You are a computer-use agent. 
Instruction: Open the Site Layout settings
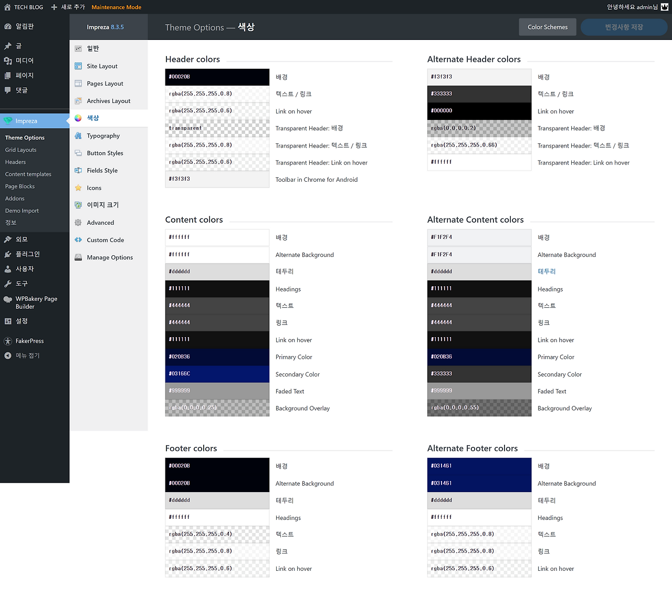coord(102,66)
